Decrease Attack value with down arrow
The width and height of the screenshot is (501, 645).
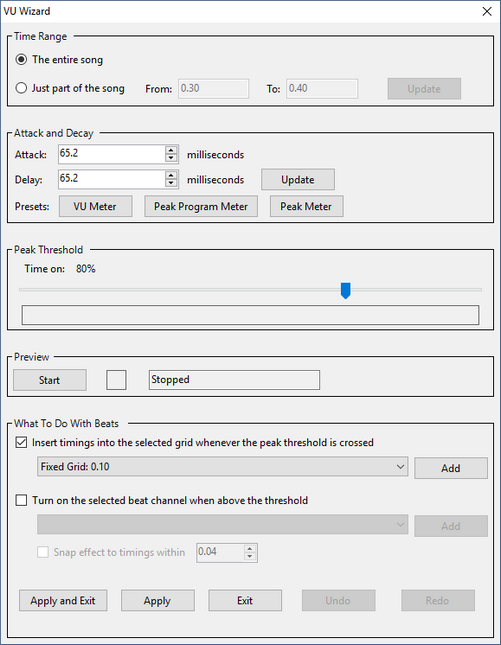(x=171, y=158)
